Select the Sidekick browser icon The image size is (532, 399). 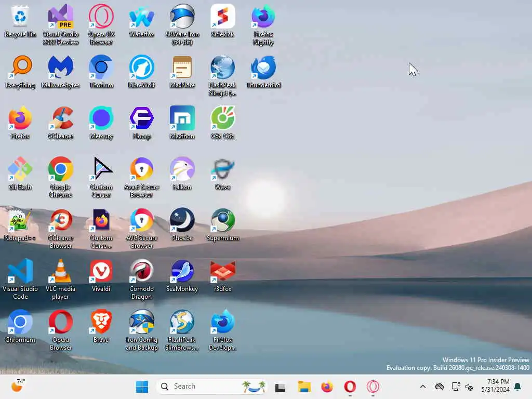click(222, 21)
